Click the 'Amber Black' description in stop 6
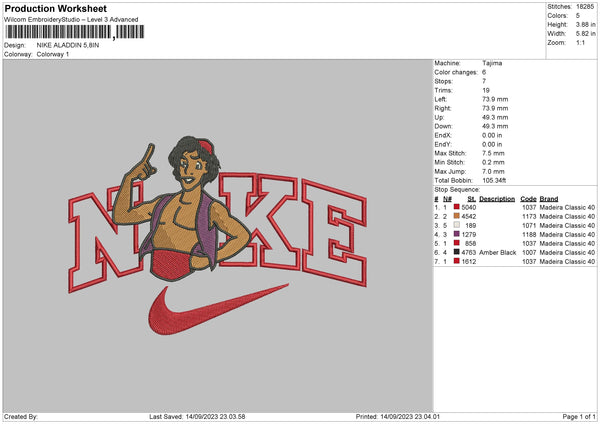Screen dimensions: 600x424 pos(497,252)
